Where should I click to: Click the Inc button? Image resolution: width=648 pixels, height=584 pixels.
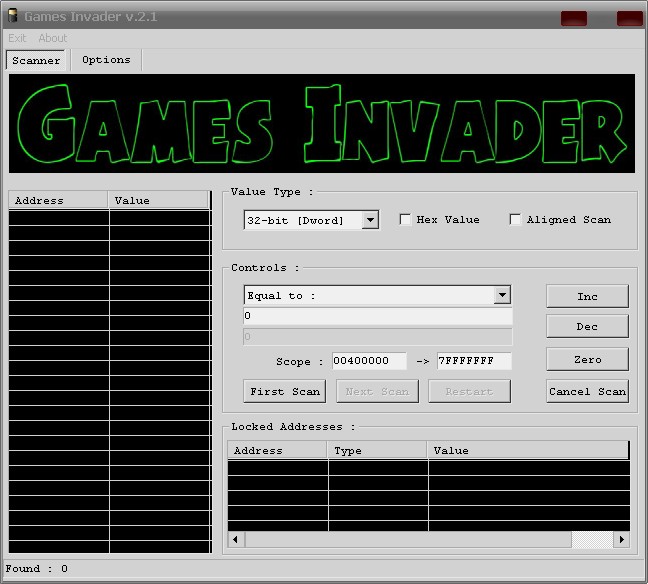point(587,296)
